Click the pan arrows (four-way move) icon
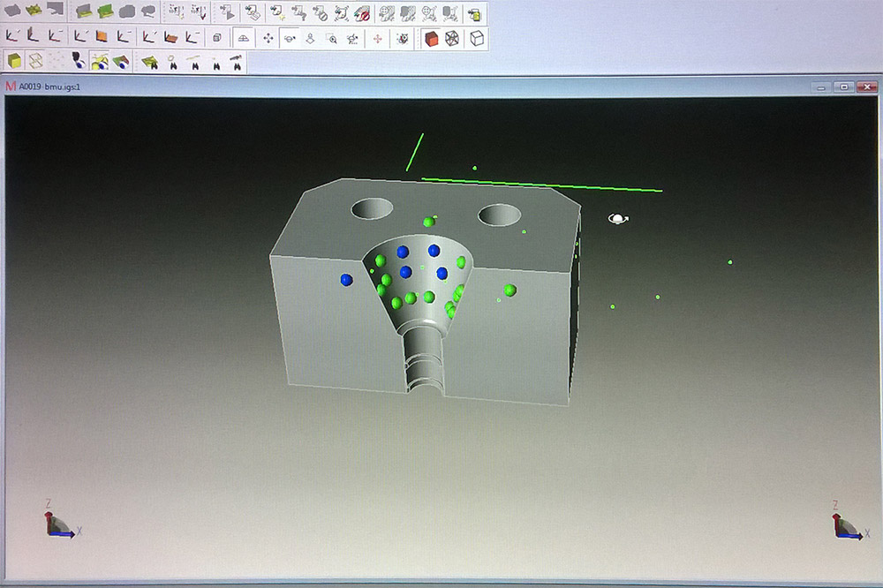This screenshot has width=883, height=588. tap(268, 38)
